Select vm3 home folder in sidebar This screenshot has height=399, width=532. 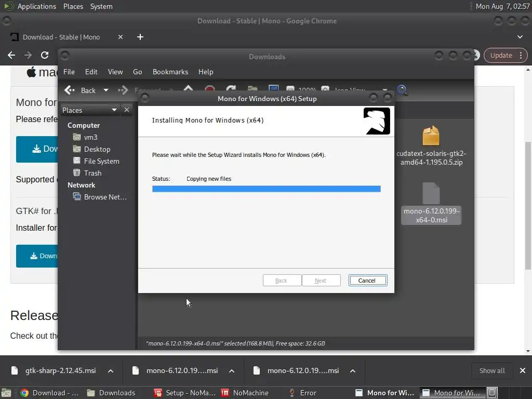(86, 137)
